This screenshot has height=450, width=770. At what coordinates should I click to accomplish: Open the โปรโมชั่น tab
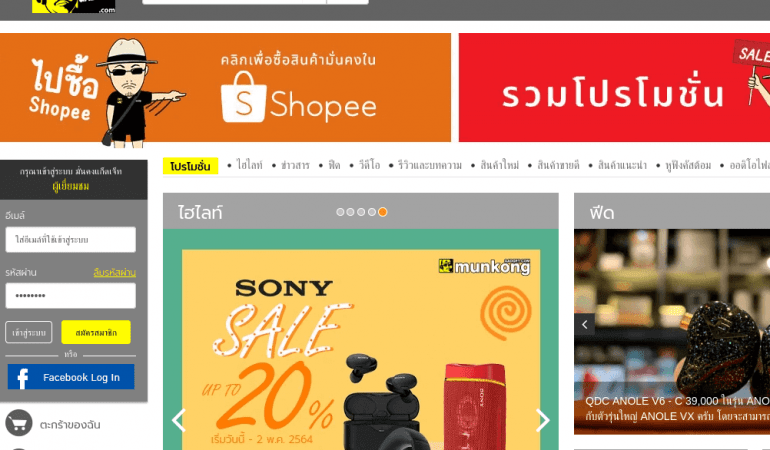(x=191, y=166)
